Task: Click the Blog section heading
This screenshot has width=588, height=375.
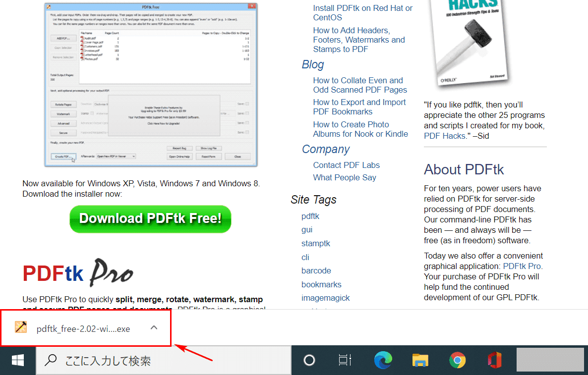Action: pyautogui.click(x=313, y=64)
